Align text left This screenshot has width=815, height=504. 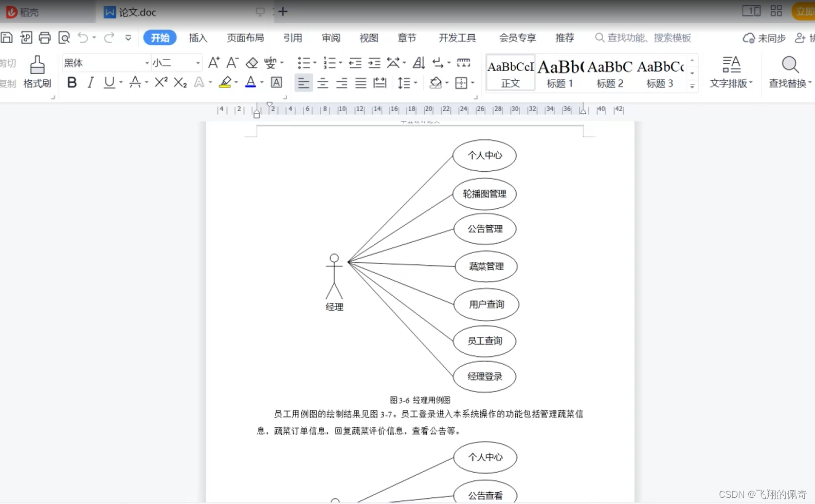coord(303,82)
